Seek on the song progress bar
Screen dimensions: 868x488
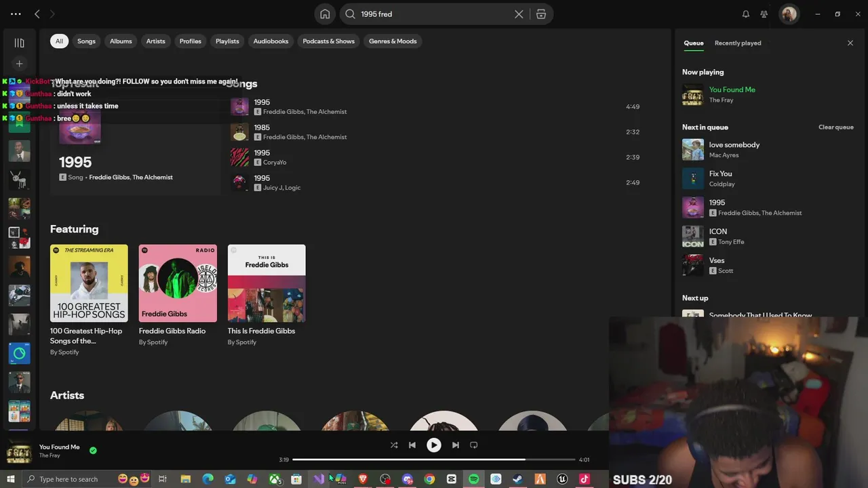(433, 460)
